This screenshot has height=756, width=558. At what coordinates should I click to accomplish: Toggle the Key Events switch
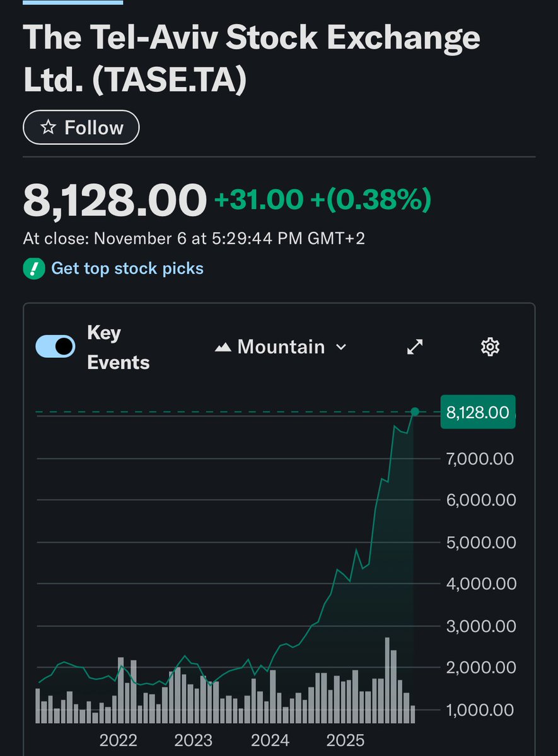pyautogui.click(x=55, y=346)
